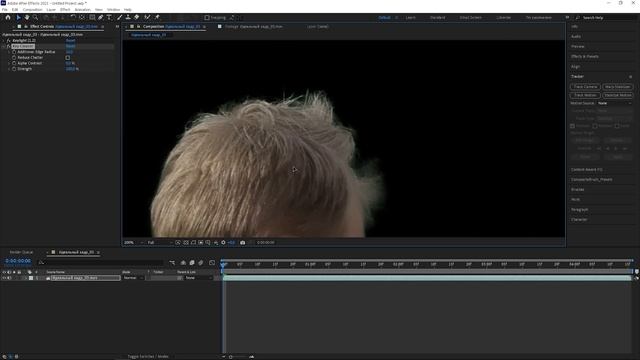Reset the Key Cleaner effect
Image resolution: width=640 pixels, height=360 pixels.
(x=70, y=46)
